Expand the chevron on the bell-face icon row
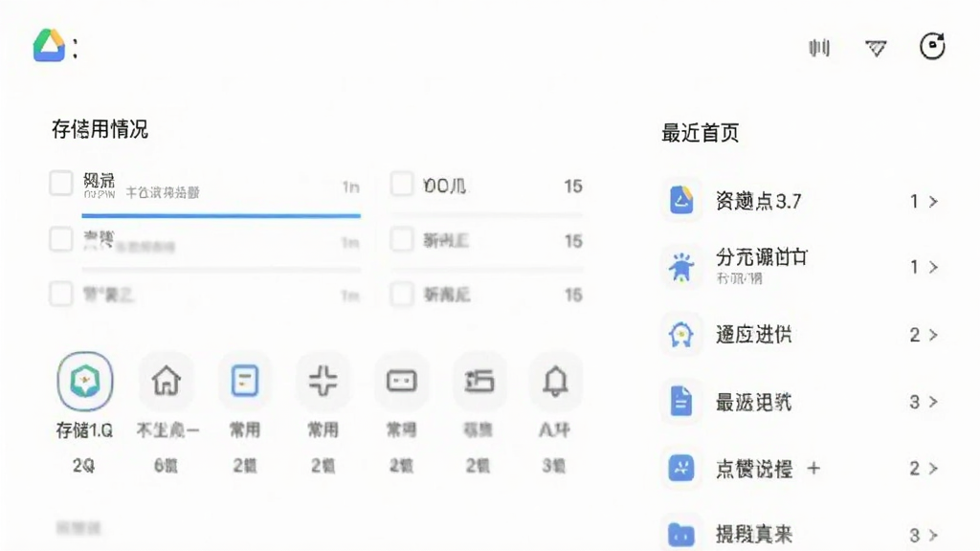Screen dimensions: 980x551 click(x=933, y=336)
